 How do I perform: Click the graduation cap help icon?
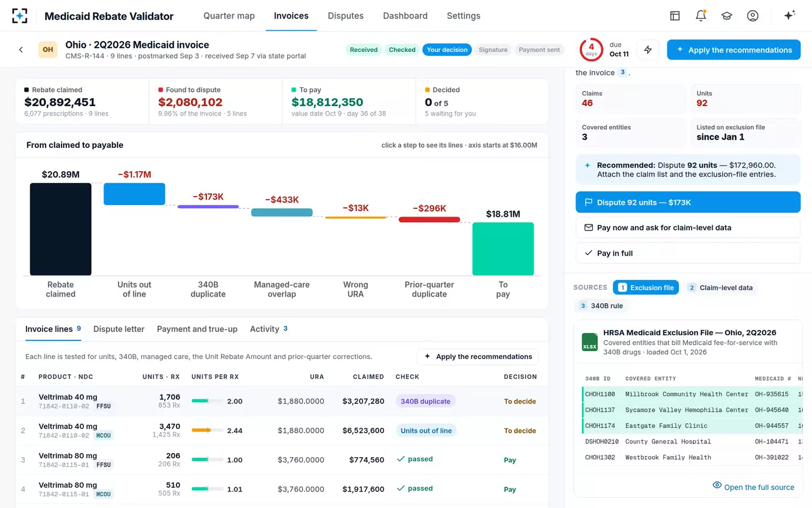pyautogui.click(x=727, y=16)
